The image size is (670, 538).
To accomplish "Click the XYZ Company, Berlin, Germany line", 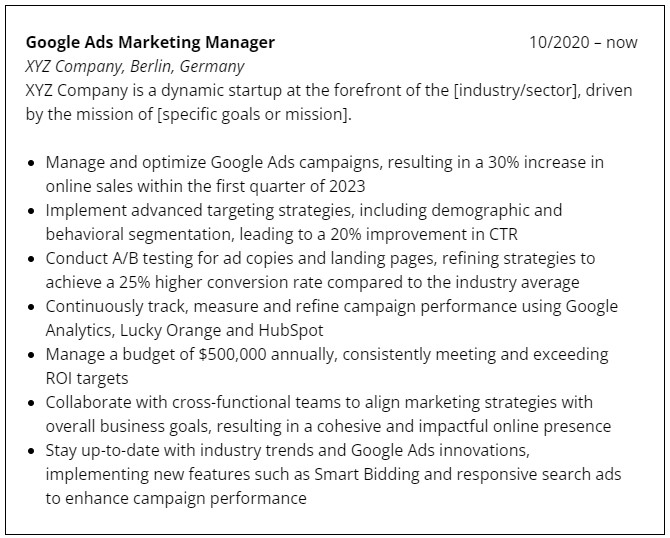I will [135, 66].
